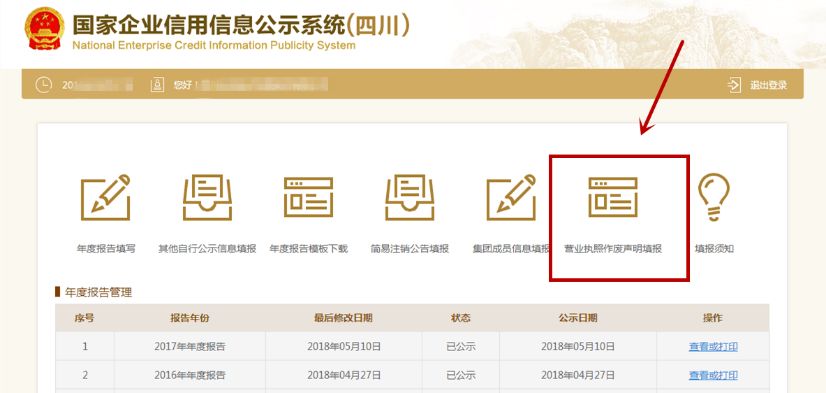Image resolution: width=826 pixels, height=393 pixels.
Task: Click the 报告年份 column header
Action: [190, 318]
